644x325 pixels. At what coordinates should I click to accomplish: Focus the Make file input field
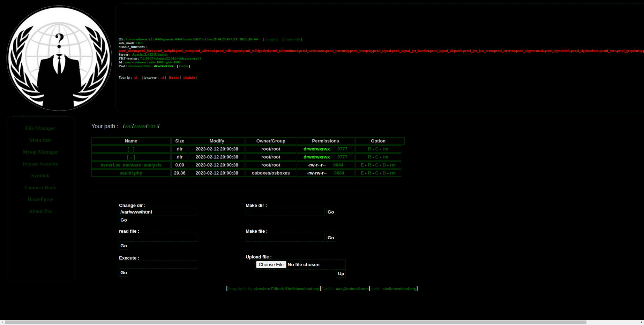[285, 238]
